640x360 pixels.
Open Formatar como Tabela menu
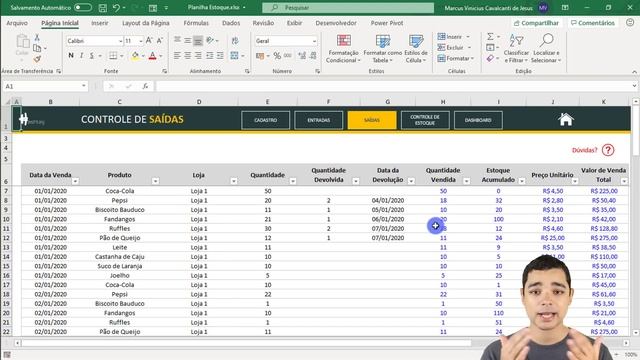click(x=382, y=49)
